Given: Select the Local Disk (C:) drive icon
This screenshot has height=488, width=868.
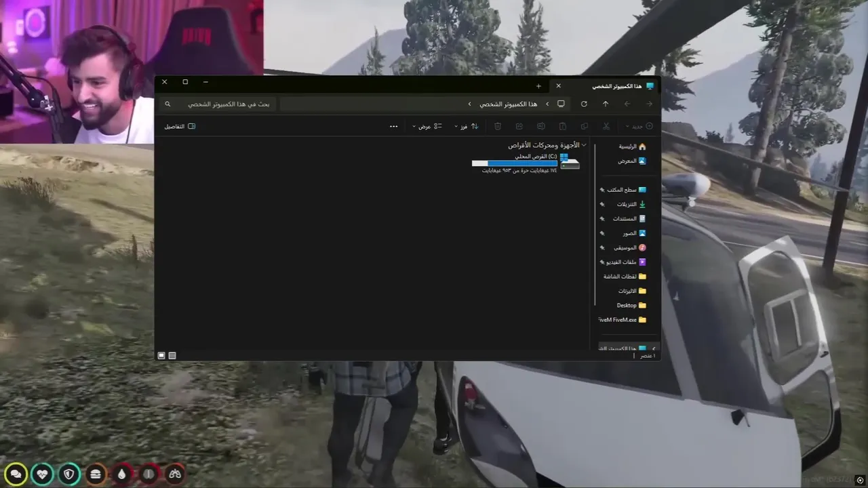Looking at the screenshot, I should click(x=570, y=162).
